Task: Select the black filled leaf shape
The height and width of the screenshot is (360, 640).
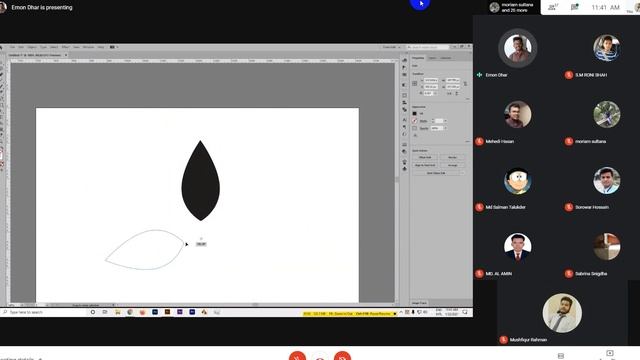Action: coord(200,181)
